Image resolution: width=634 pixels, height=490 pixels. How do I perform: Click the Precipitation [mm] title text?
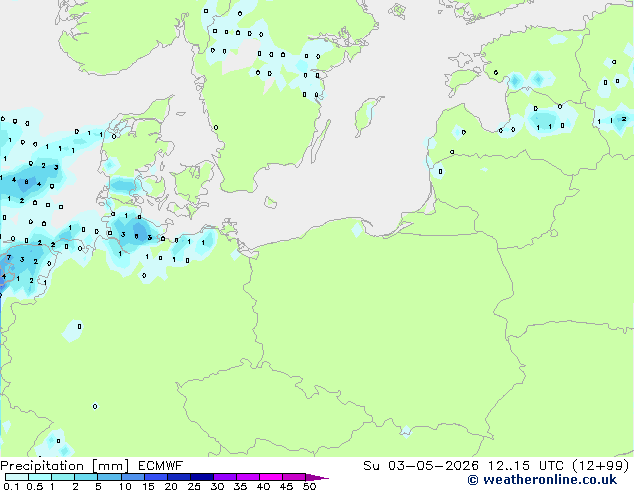[65, 466]
